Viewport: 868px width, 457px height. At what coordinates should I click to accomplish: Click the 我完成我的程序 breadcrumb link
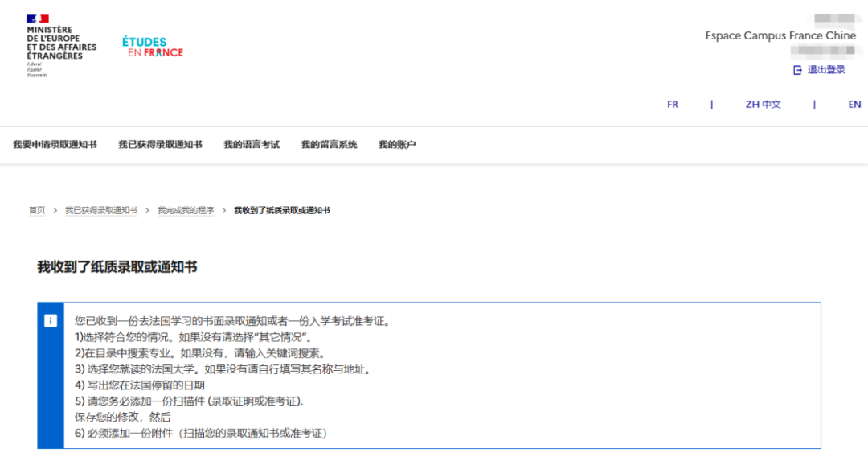186,211
